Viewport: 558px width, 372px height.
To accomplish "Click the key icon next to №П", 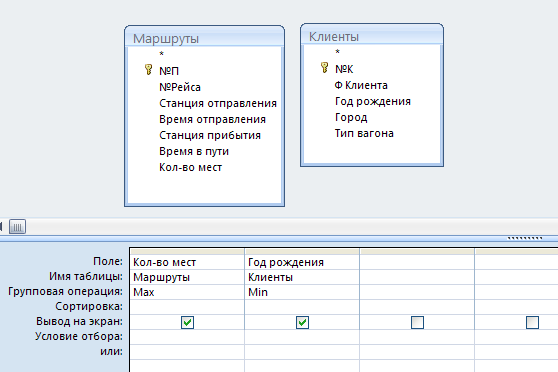I will pos(148,69).
